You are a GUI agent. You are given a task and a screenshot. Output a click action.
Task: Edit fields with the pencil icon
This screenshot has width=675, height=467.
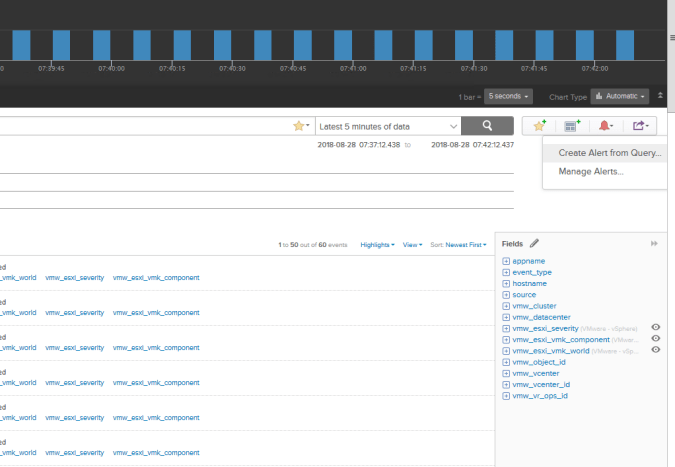click(534, 243)
